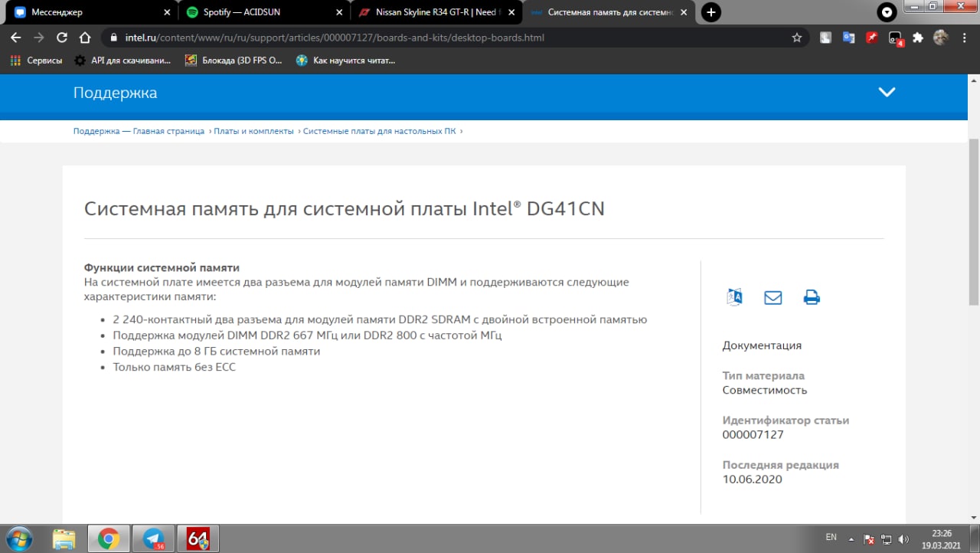Click the browser forward arrow
Image resolution: width=980 pixels, height=553 pixels.
[x=39, y=38]
